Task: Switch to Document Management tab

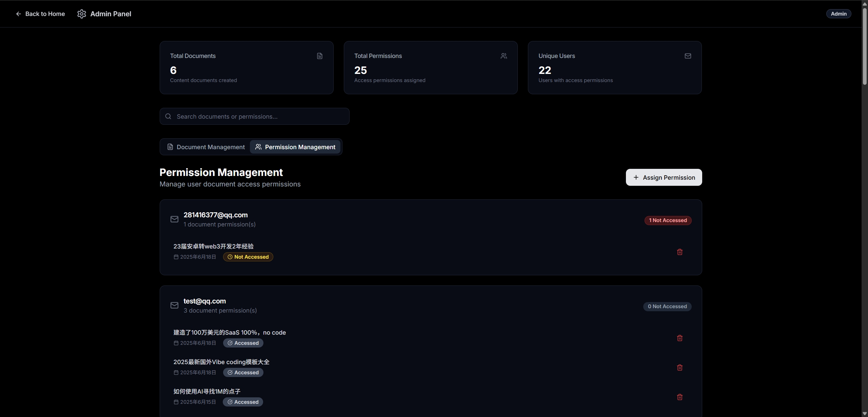Action: [x=206, y=147]
